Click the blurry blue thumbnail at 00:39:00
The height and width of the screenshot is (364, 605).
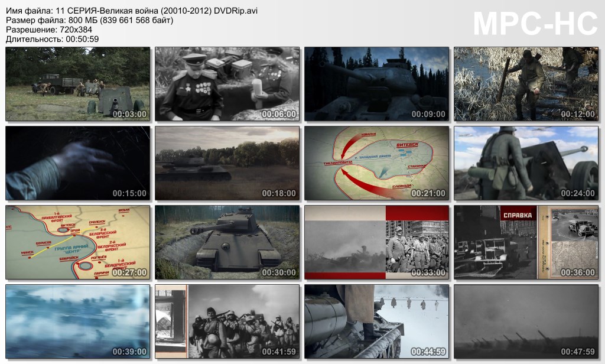point(77,321)
